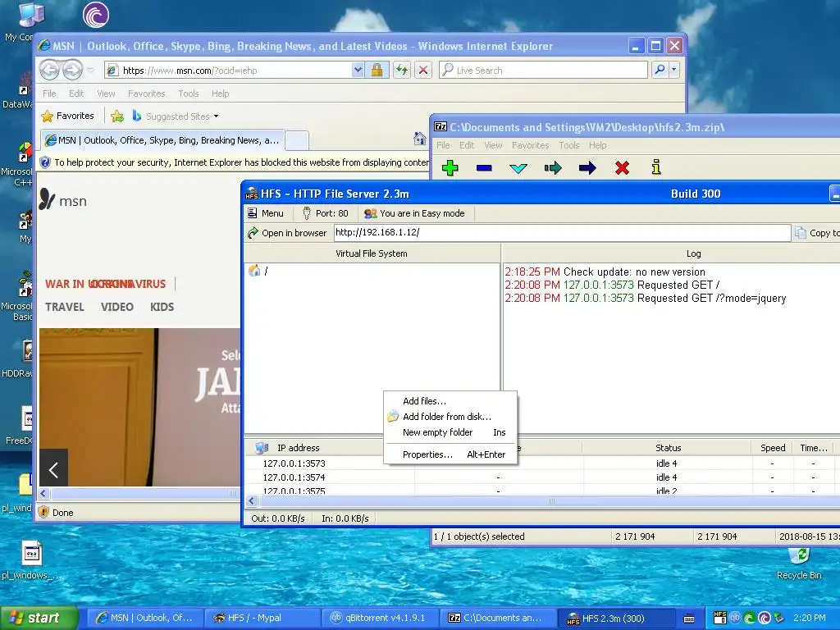Click Copy to clipboard button in HFS

coord(817,233)
